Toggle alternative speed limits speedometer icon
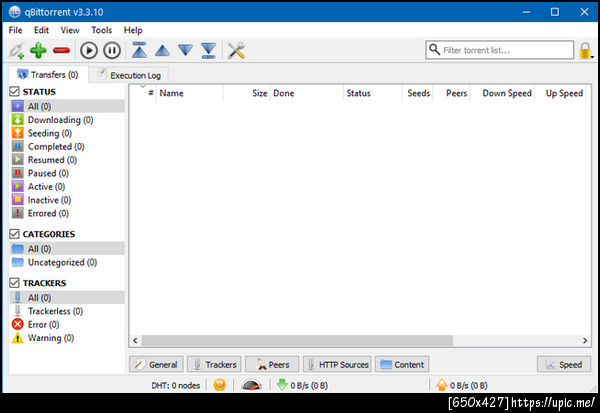The width and height of the screenshot is (600, 413). point(251,385)
